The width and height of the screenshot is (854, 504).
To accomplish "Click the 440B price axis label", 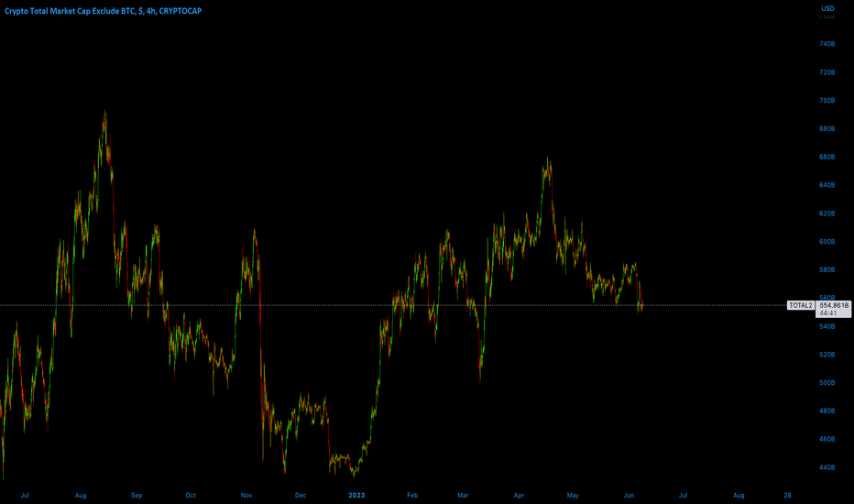I will pos(827,467).
